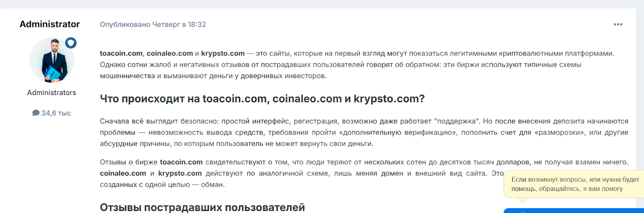This screenshot has width=644, height=213.
Task: Click bold toacoin.com after 'Отзывы о бирже'
Action: (x=181, y=162)
